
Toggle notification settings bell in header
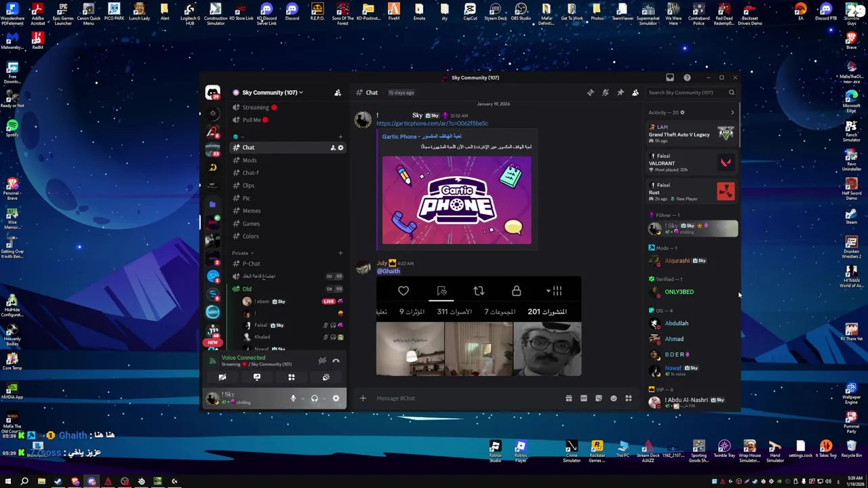[606, 93]
